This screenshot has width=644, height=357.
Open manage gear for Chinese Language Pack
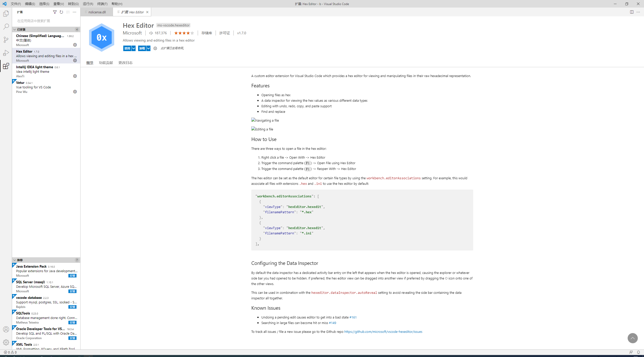coord(75,45)
